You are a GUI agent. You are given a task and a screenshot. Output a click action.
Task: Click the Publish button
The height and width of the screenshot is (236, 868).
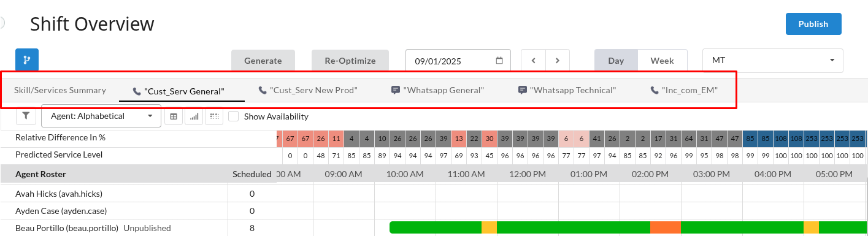(x=813, y=24)
